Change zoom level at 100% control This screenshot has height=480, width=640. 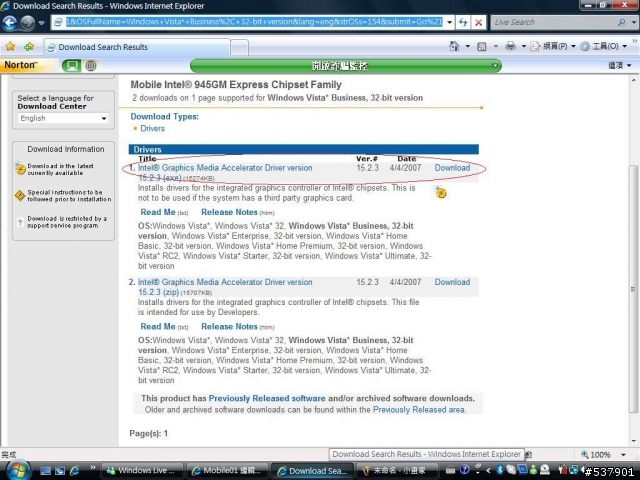pyautogui.click(x=603, y=454)
